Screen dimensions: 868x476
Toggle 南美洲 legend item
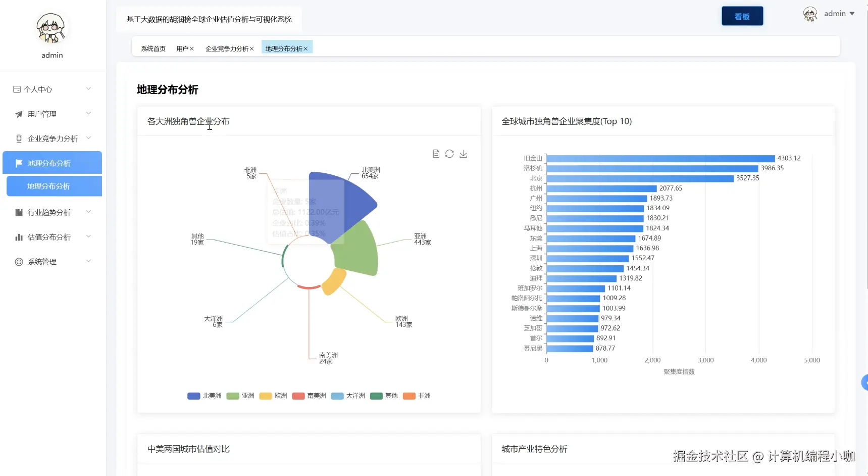(x=309, y=396)
